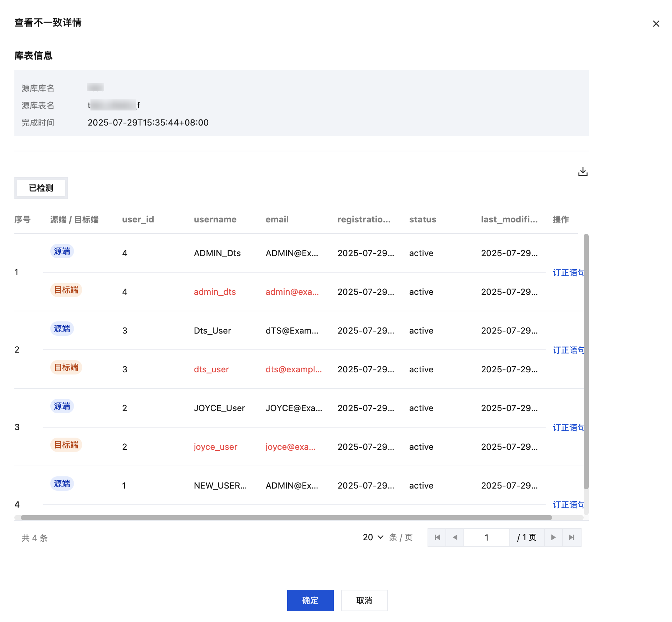Jump to the last page of results
The image size is (672, 622).
coord(571,537)
